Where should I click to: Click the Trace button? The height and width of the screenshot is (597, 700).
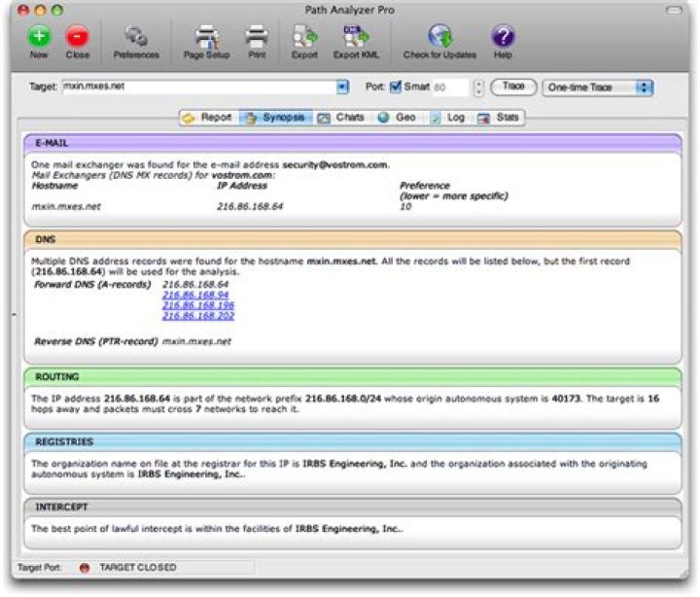pyautogui.click(x=513, y=87)
